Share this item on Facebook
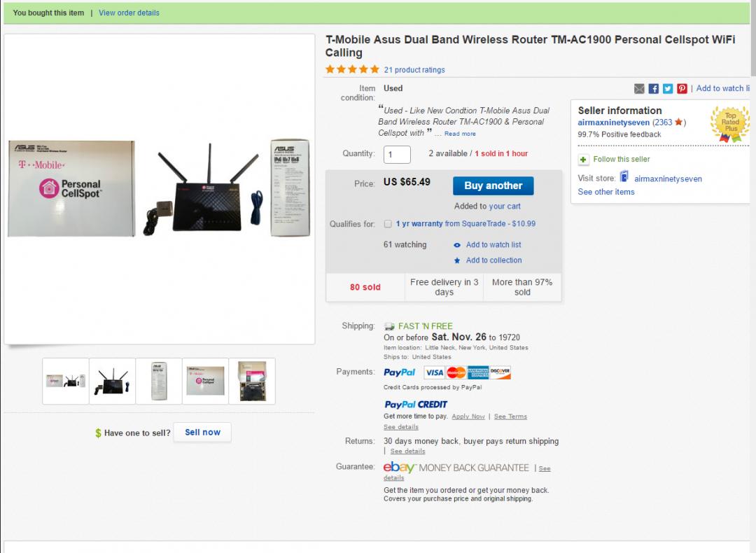 tap(654, 89)
